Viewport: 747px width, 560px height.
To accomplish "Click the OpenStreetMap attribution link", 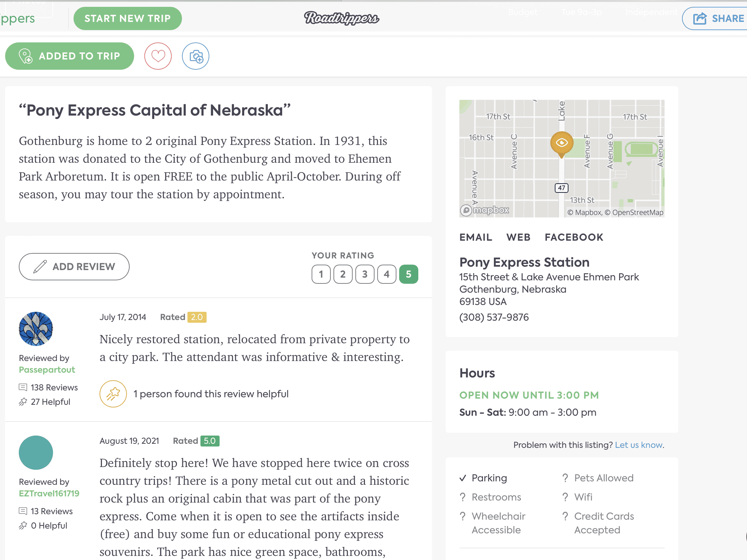I will (634, 212).
